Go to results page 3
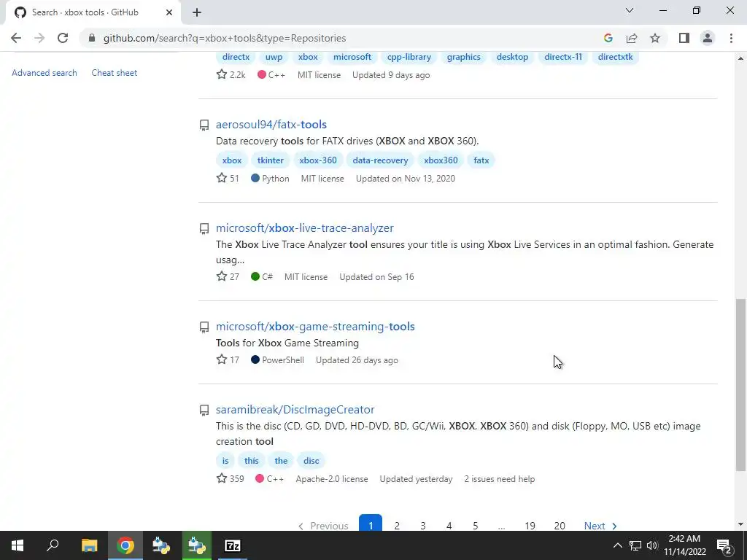The height and width of the screenshot is (560, 747). pyautogui.click(x=422, y=525)
